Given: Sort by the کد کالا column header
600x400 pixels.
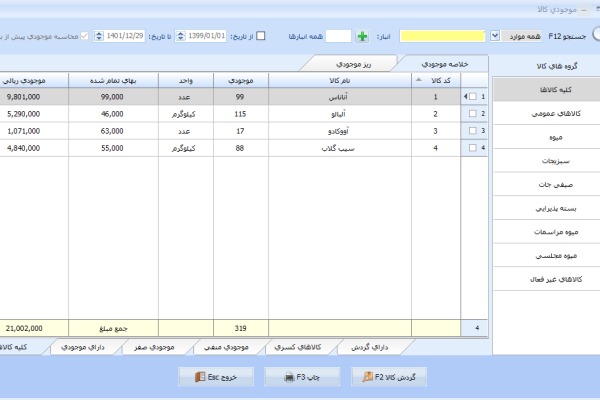Looking at the screenshot, I should click(436, 80).
